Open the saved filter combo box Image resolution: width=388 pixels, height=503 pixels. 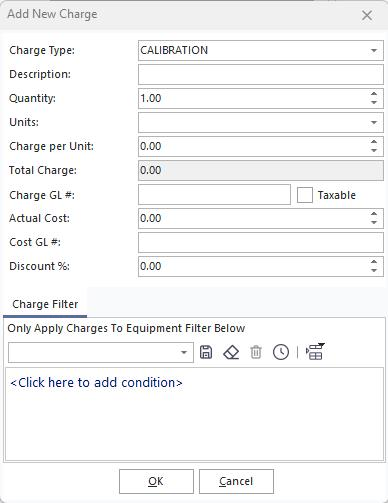(101, 352)
